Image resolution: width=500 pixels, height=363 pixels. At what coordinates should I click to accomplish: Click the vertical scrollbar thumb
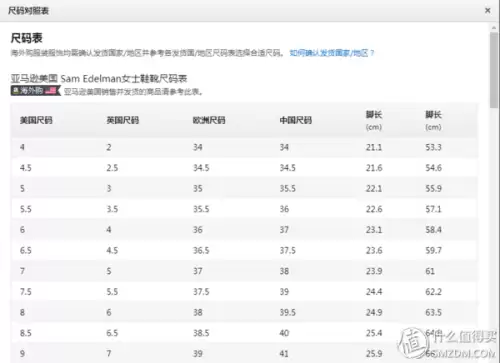(494, 70)
